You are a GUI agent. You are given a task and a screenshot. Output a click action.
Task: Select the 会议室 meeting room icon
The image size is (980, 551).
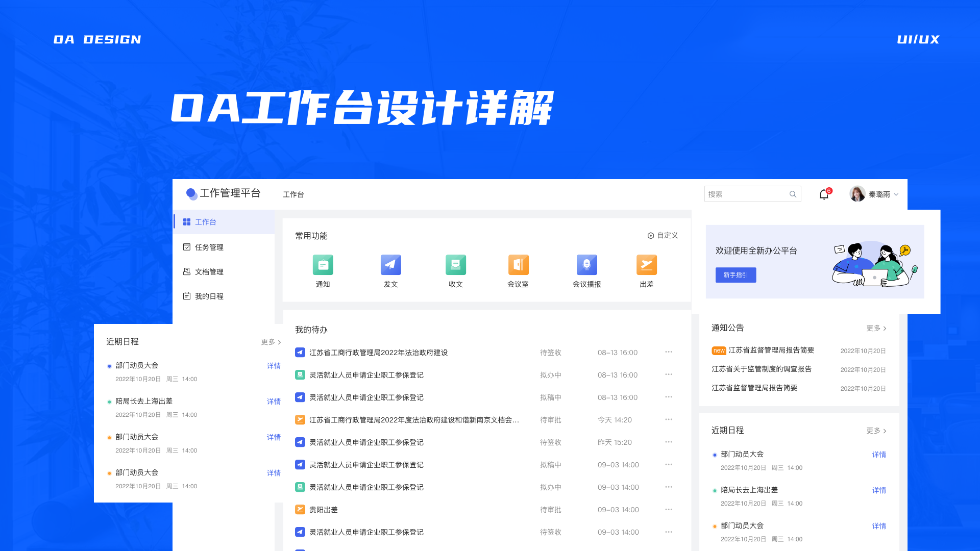(x=518, y=265)
